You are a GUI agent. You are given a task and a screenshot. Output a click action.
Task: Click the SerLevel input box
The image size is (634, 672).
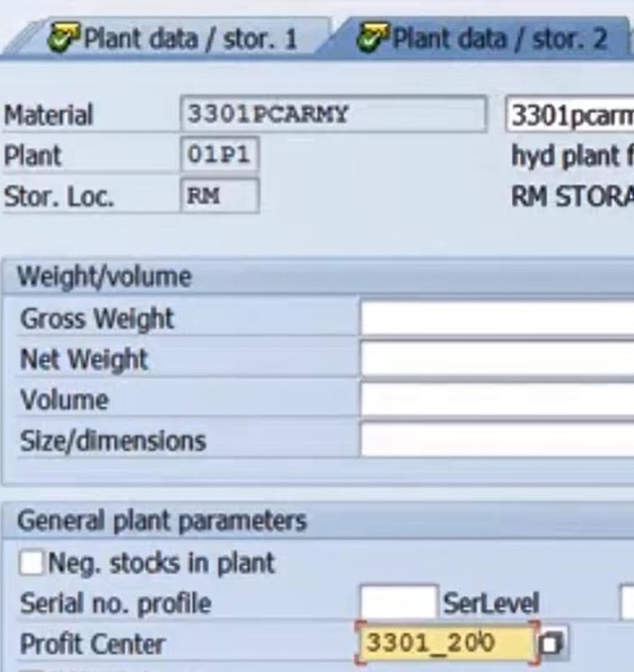627,603
